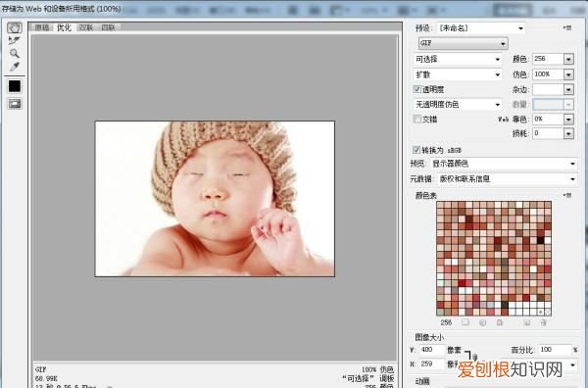Open the 元数据 版权和联系信息 dropdown
588x388 pixels.
tap(508, 179)
